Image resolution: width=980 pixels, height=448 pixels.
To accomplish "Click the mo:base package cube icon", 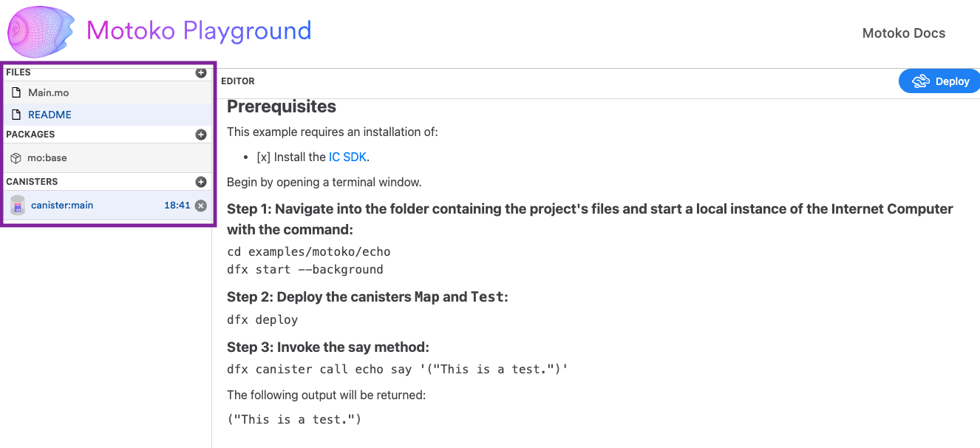I will coord(16,158).
